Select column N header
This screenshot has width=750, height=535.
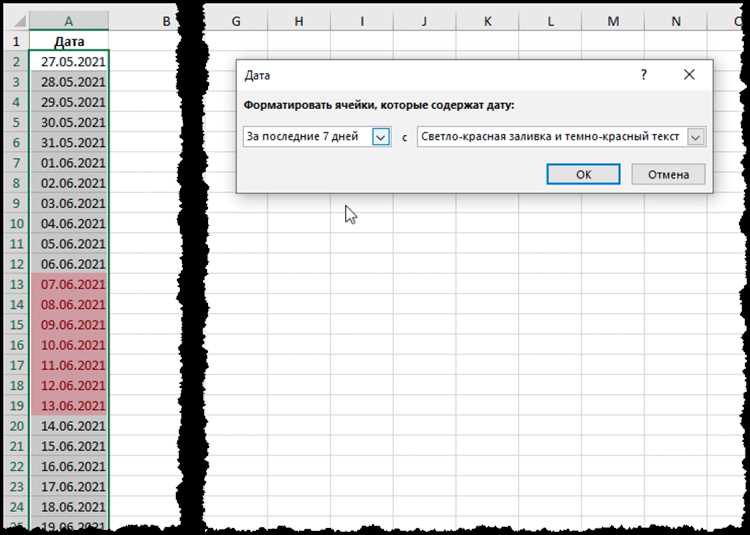click(x=675, y=21)
